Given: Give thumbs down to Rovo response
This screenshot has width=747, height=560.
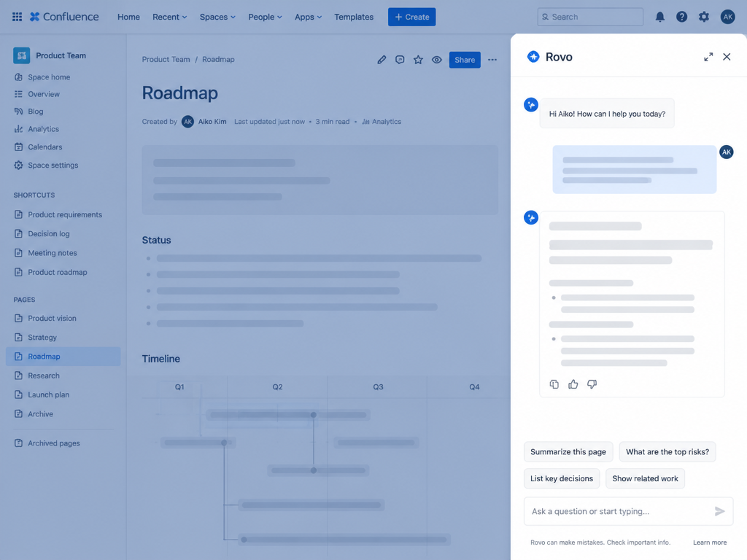Looking at the screenshot, I should click(x=592, y=384).
